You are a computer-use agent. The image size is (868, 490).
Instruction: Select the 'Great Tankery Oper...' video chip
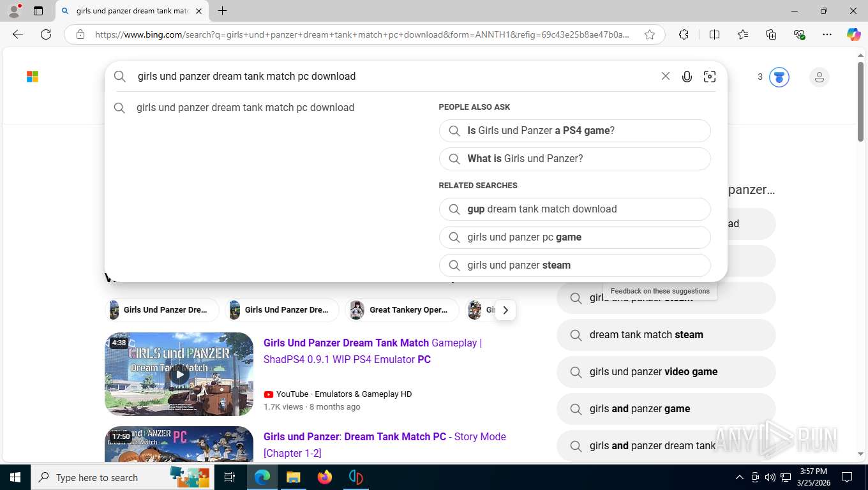[x=401, y=310]
